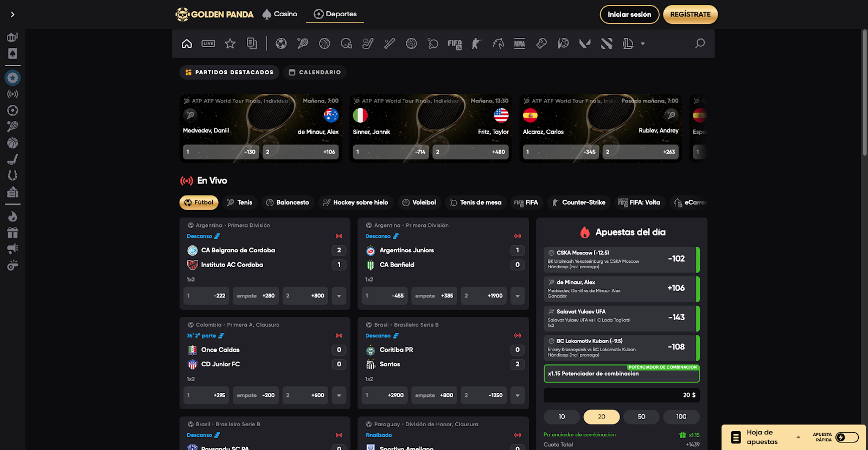This screenshot has width=868, height=450.
Task: Select the MMA icon in the sports bar
Action: tap(520, 43)
